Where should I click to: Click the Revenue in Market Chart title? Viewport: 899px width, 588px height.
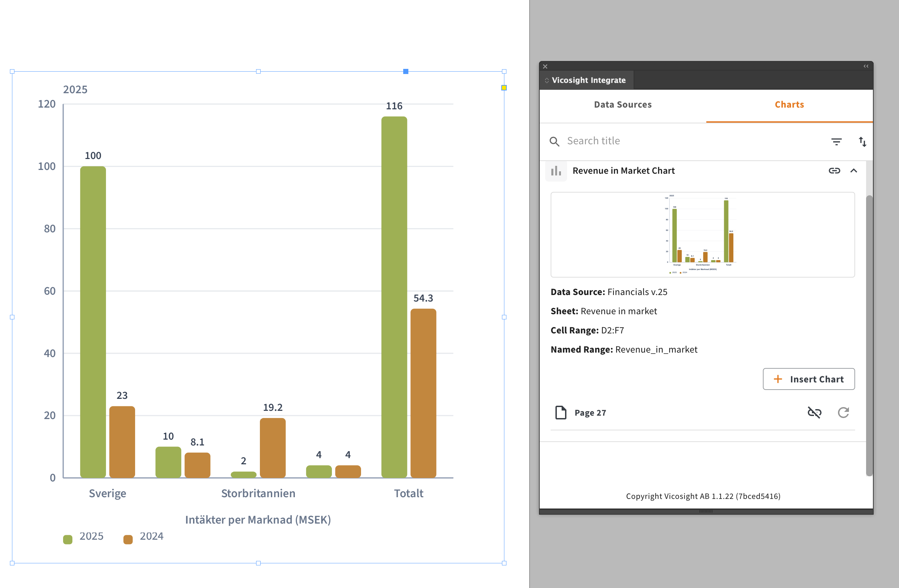pos(623,171)
